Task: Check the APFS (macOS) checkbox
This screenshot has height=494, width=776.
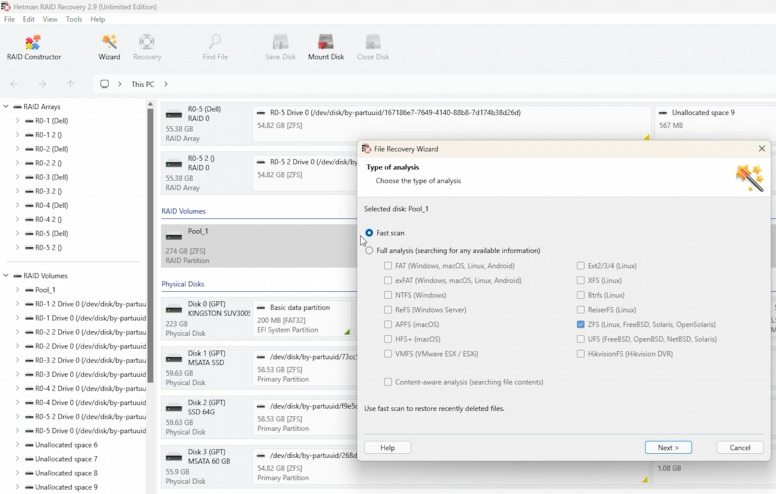Action: pos(388,325)
